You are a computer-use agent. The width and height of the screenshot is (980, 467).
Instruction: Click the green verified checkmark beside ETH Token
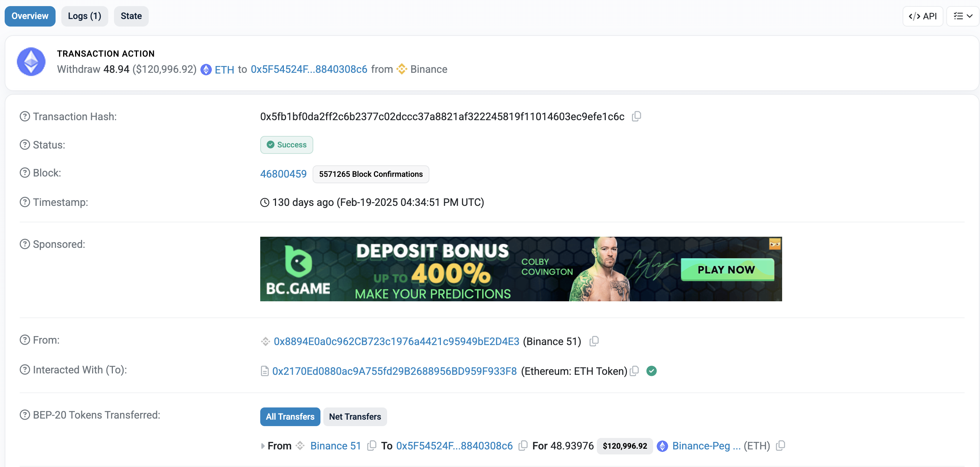pos(652,371)
